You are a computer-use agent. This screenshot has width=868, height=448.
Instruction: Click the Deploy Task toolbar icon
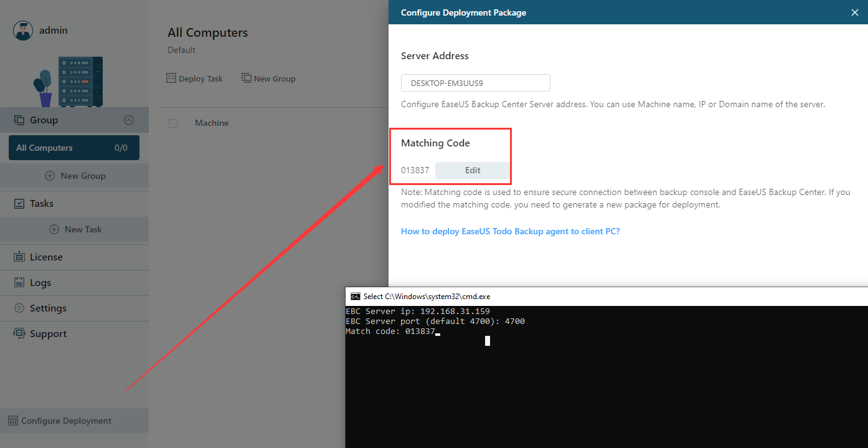171,79
